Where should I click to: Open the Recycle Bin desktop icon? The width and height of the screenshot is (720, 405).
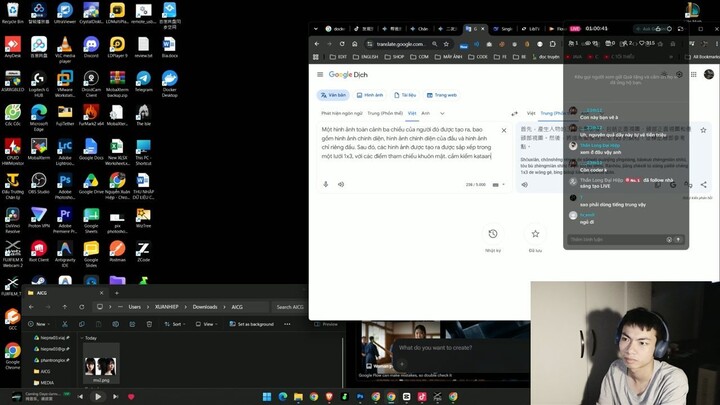pos(12,13)
